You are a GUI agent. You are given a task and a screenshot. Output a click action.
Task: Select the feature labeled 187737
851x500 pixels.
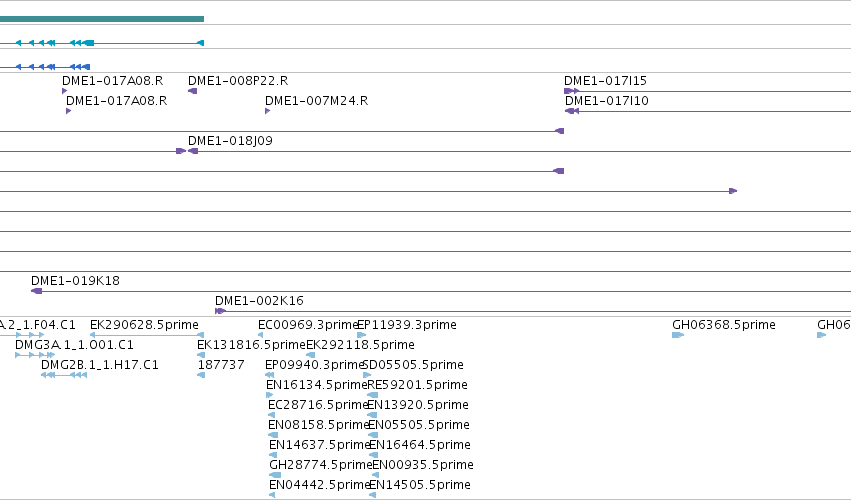coord(201,375)
